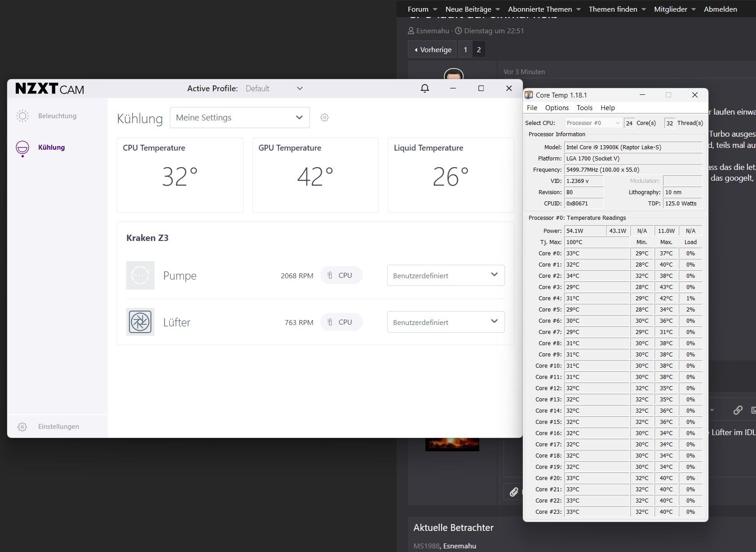Click the user avatar in forum post

click(454, 75)
